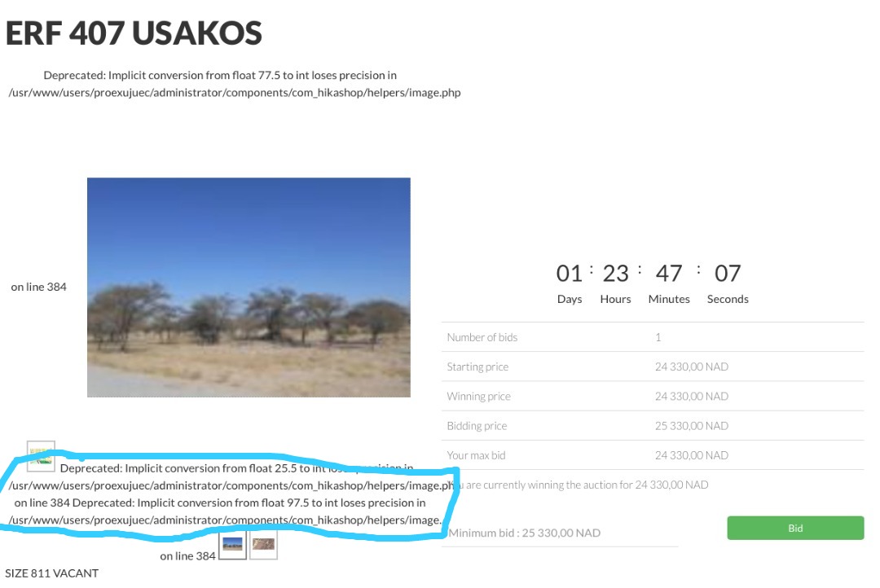The height and width of the screenshot is (588, 880).
Task: Select the Starting price row label
Action: [x=477, y=367]
